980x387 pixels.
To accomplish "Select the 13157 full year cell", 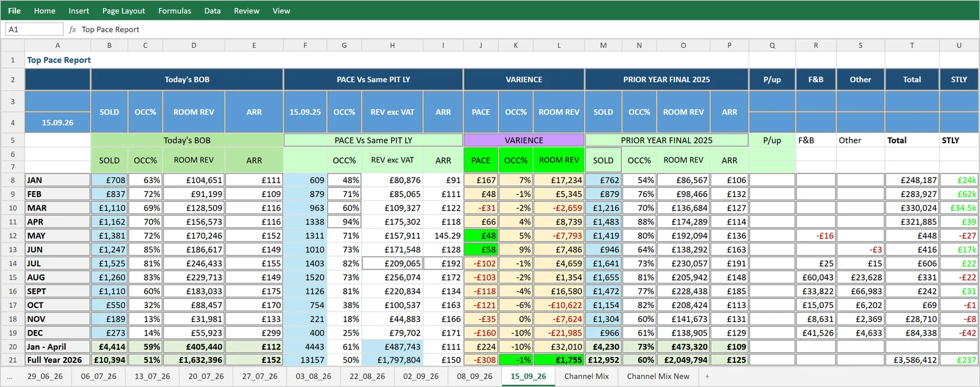I will [x=305, y=360].
